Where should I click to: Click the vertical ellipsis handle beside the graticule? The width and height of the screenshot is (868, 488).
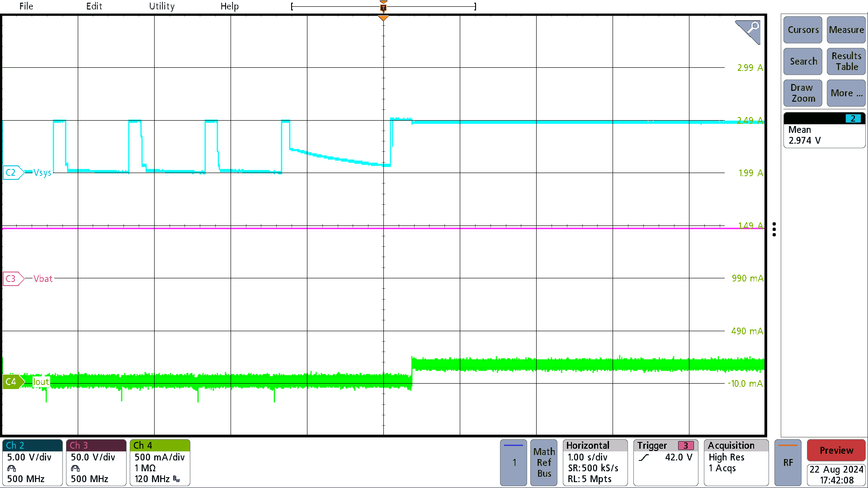[x=775, y=230]
